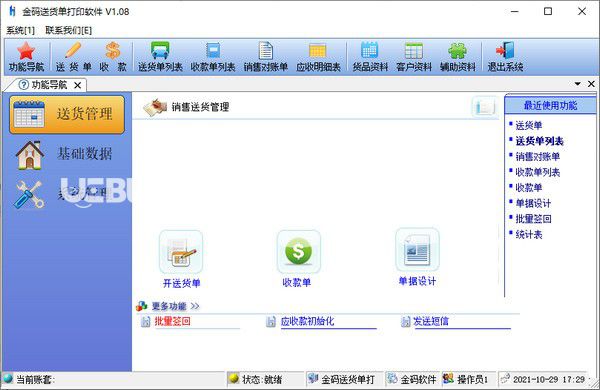Open 发送短信 link

coord(430,321)
